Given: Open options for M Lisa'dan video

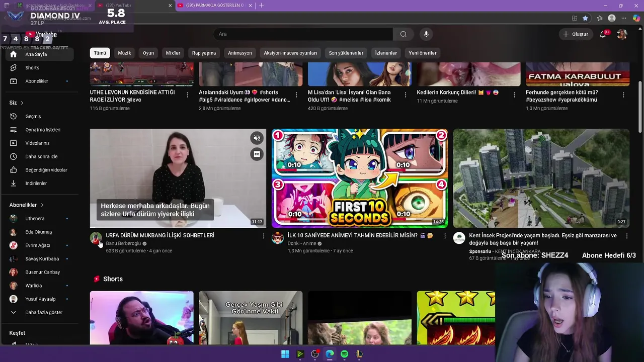Looking at the screenshot, I should point(405,95).
